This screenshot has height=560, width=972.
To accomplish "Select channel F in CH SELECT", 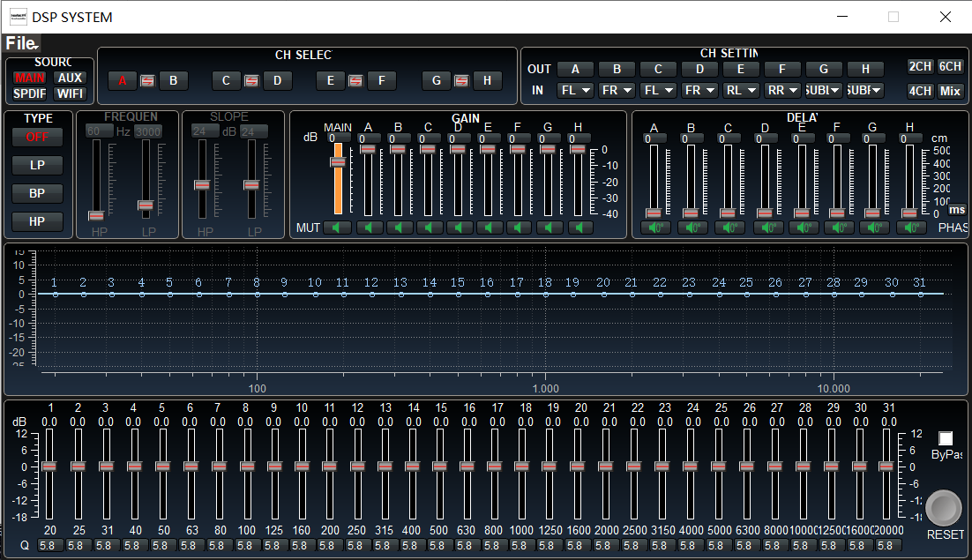I will (382, 81).
